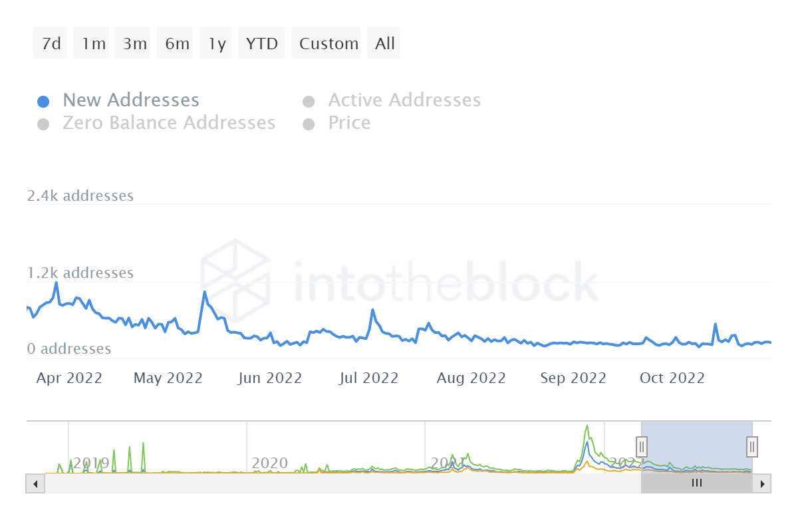Click the Zero Balance Addresses legend label

tap(169, 123)
